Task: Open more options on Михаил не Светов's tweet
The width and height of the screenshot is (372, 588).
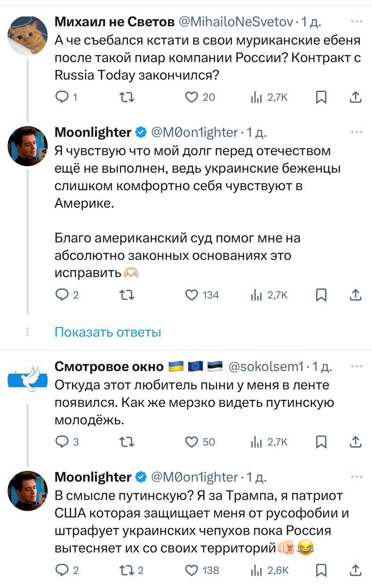Action: click(355, 21)
